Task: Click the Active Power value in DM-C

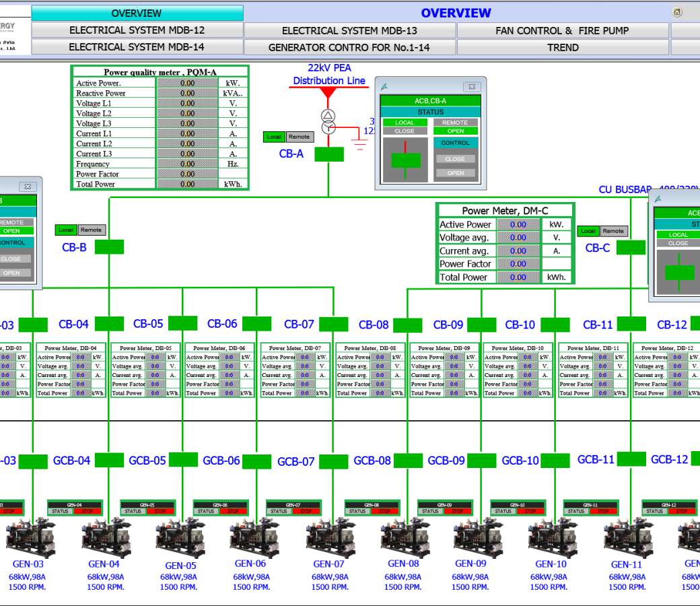Action: click(518, 224)
